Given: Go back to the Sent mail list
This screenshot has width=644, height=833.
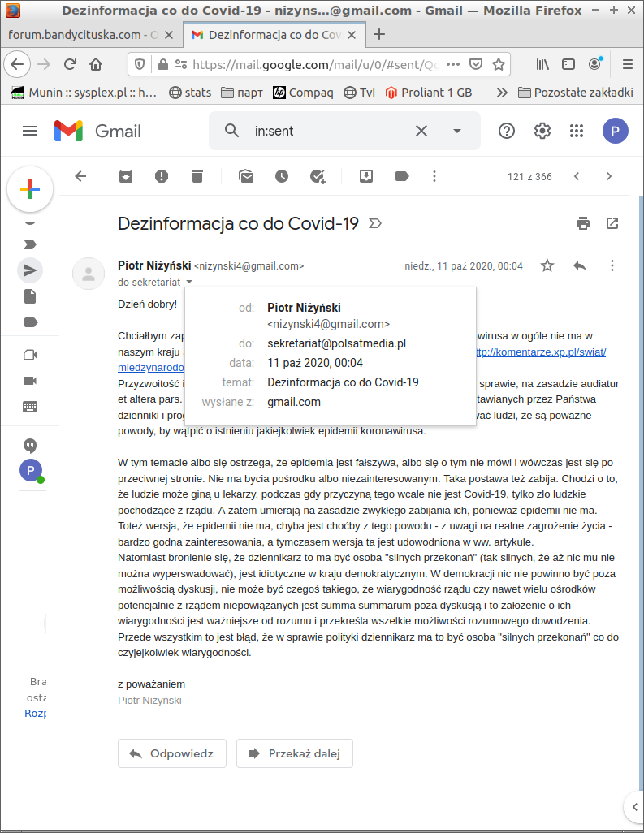Looking at the screenshot, I should pyautogui.click(x=80, y=176).
